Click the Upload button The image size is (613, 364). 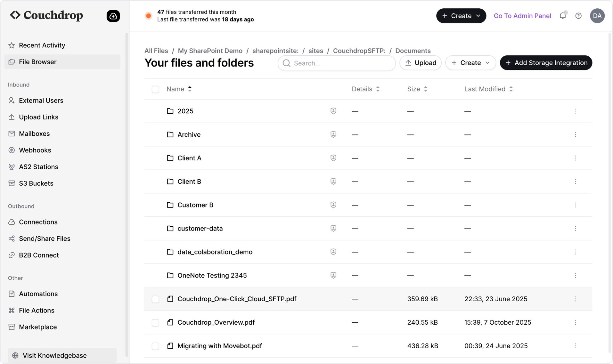point(421,63)
